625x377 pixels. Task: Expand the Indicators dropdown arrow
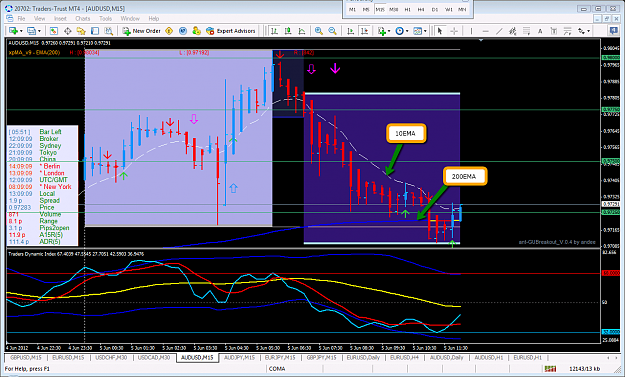click(x=389, y=31)
